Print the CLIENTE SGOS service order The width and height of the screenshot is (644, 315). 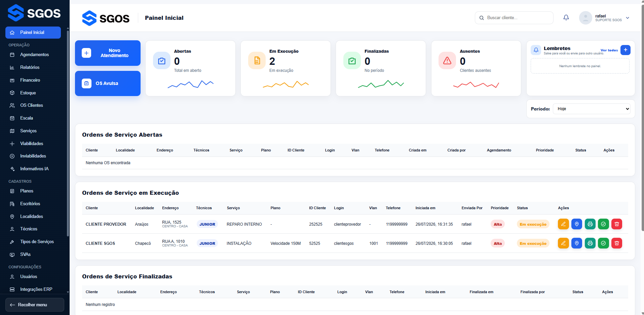(x=590, y=243)
